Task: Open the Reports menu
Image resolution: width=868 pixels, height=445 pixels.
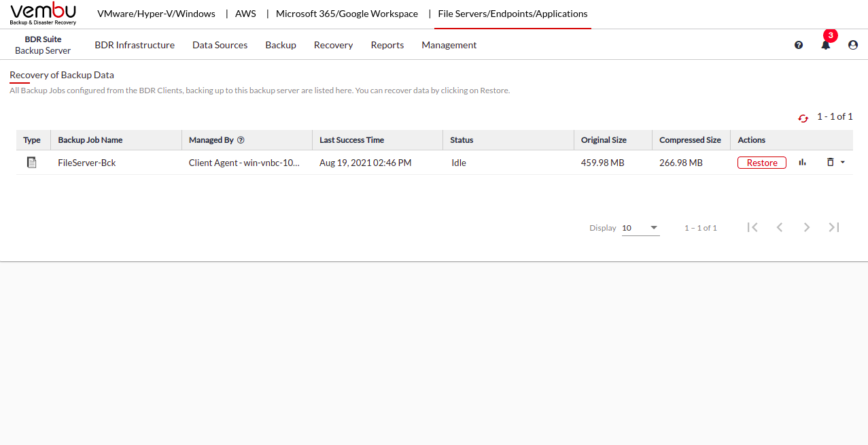Action: (x=387, y=45)
